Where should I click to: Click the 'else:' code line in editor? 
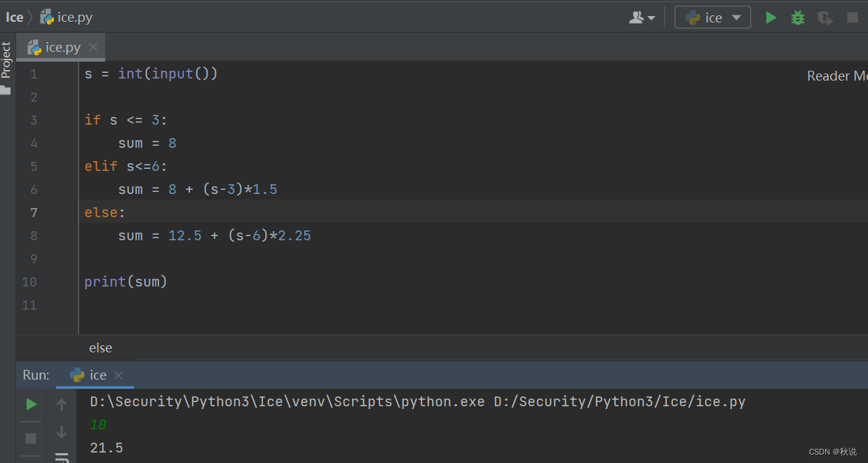click(104, 212)
